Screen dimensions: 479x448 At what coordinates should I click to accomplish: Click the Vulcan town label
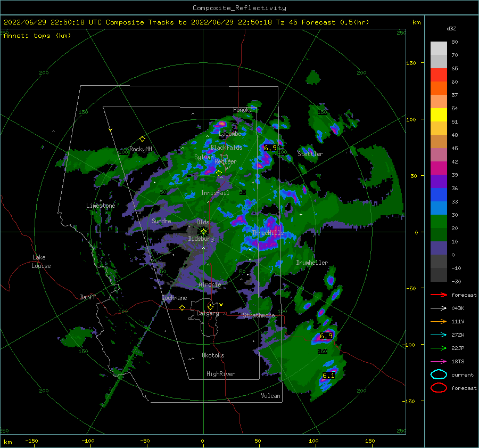pyautogui.click(x=270, y=396)
